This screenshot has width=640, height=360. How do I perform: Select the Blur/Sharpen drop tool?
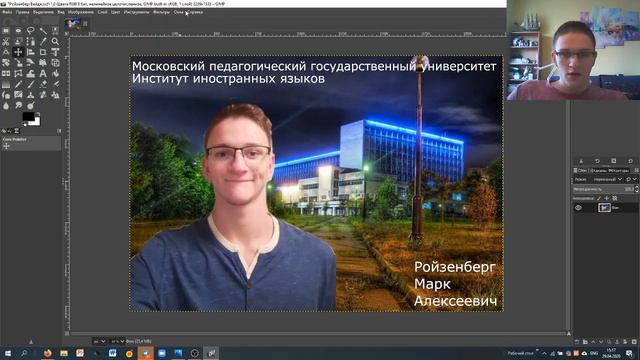pyautogui.click(x=6, y=106)
